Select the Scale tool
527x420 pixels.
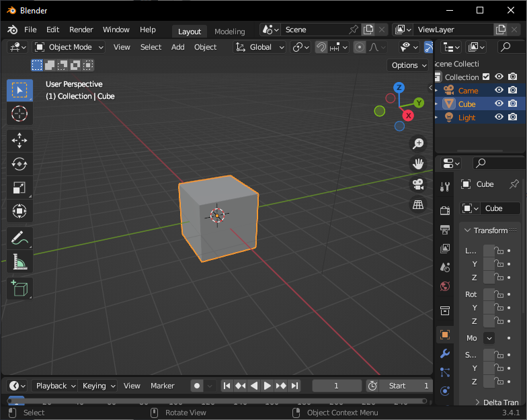tap(19, 188)
